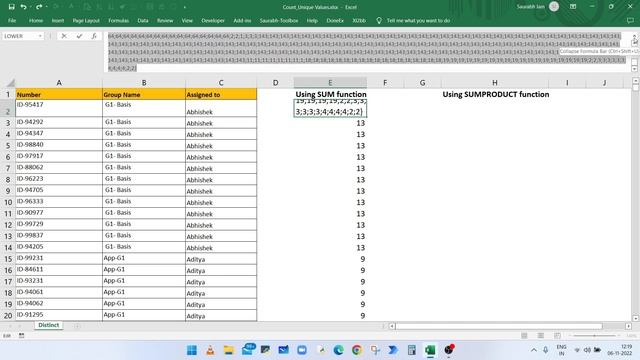Cancel the formula entry with X
640x360 pixels.
(64, 36)
